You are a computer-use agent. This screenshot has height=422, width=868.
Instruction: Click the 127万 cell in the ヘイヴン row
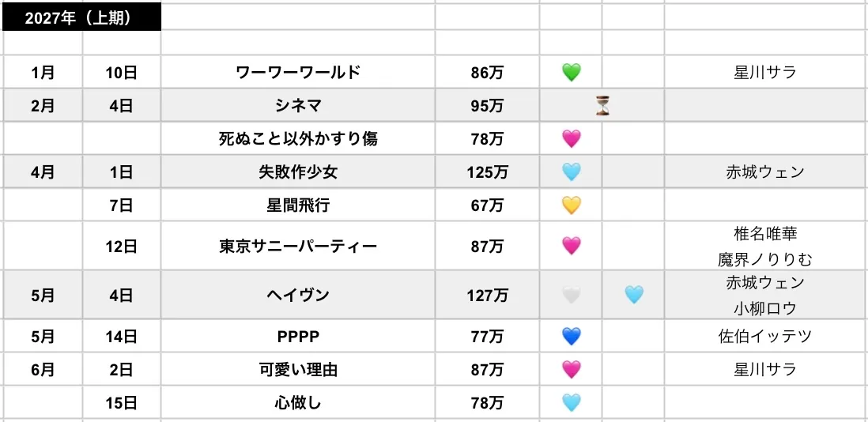coord(487,296)
